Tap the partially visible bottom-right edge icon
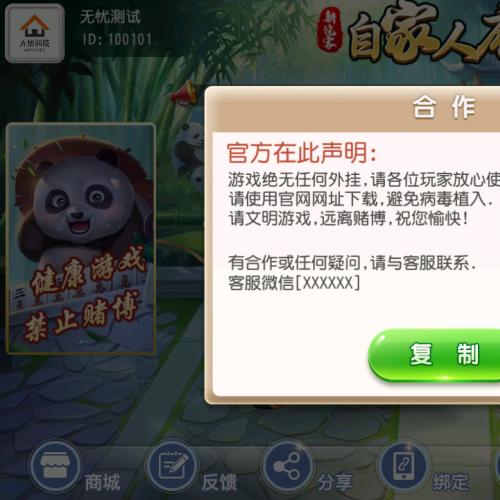This screenshot has height=500, width=500. coord(497,466)
